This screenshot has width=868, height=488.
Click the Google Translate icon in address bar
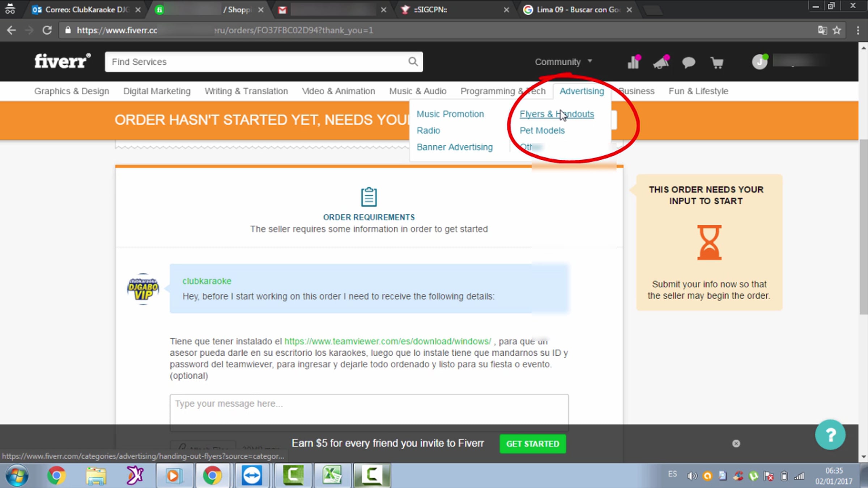coord(822,30)
